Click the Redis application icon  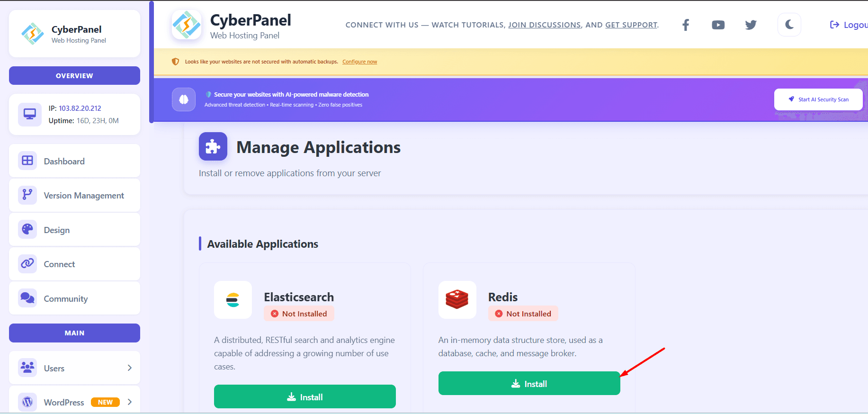[x=457, y=300]
